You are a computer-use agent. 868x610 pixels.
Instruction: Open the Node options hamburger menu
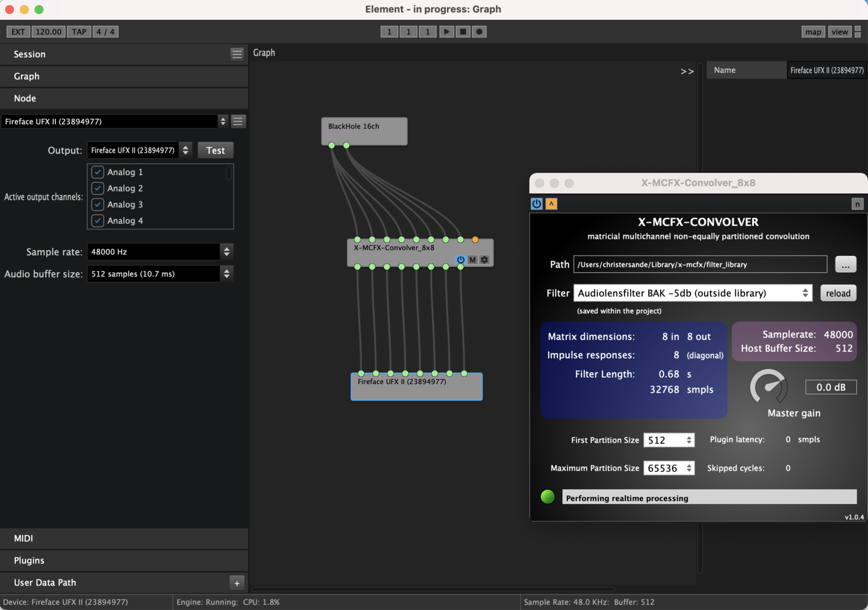tap(238, 121)
